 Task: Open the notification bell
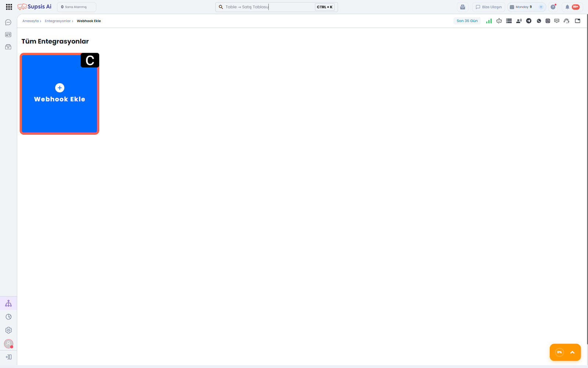click(x=567, y=7)
